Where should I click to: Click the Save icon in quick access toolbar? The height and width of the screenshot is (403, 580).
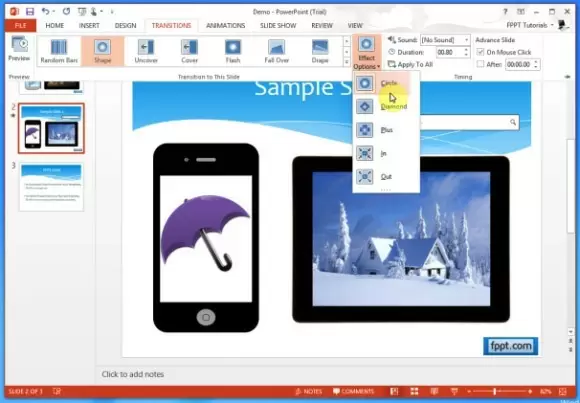click(30, 12)
